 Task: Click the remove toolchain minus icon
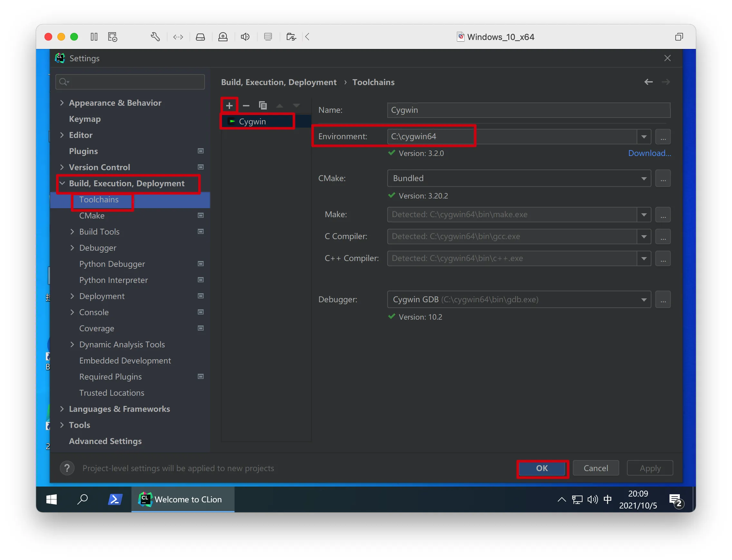click(x=246, y=106)
